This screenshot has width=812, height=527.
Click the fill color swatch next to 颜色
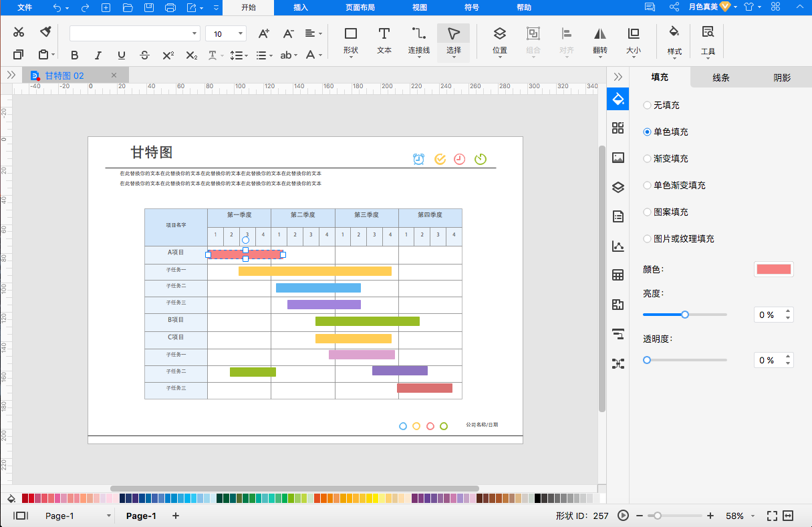point(773,269)
